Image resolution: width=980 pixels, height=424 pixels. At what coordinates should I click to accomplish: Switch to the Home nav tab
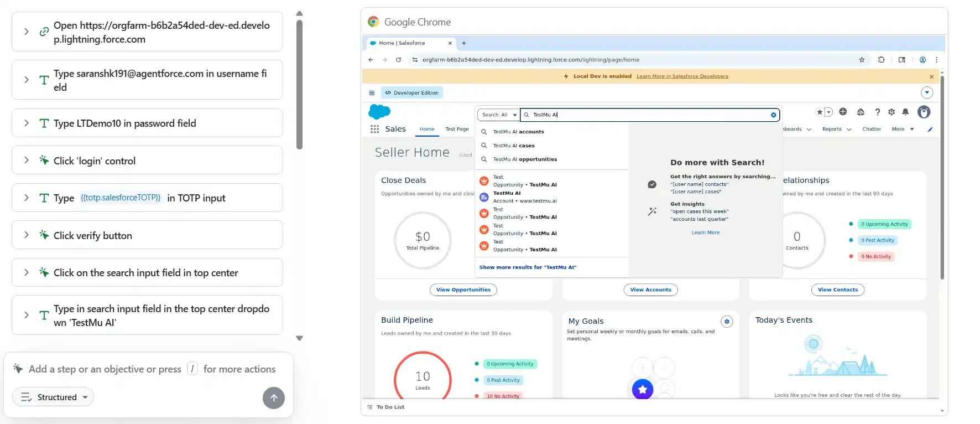(427, 129)
